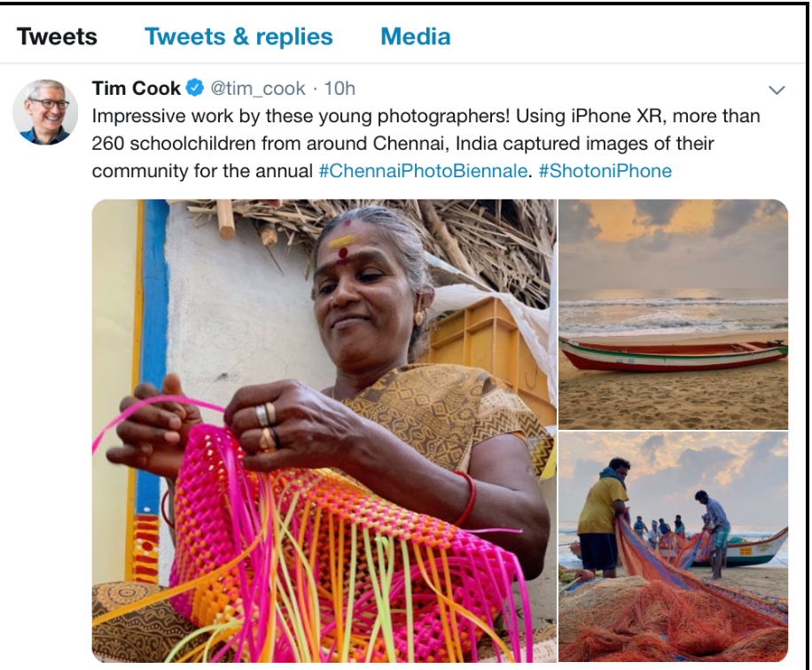Open the Media tab
This screenshot has height=670, width=812.
click(x=416, y=36)
